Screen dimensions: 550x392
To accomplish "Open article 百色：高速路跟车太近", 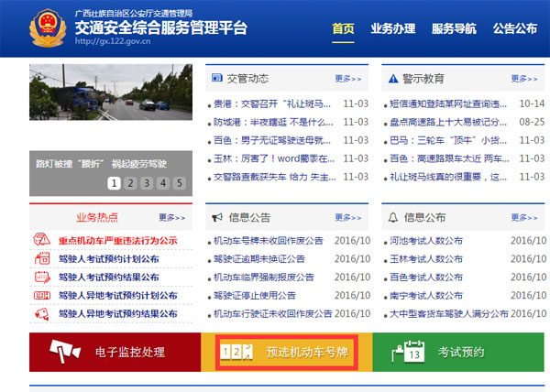I will click(449, 158).
